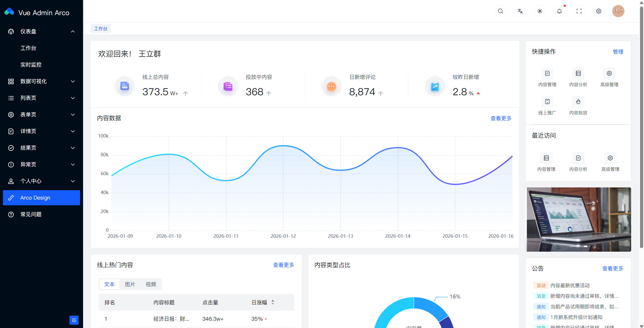Click 管理 link in 快捷操作 panel
The width and height of the screenshot is (644, 328).
tap(618, 52)
